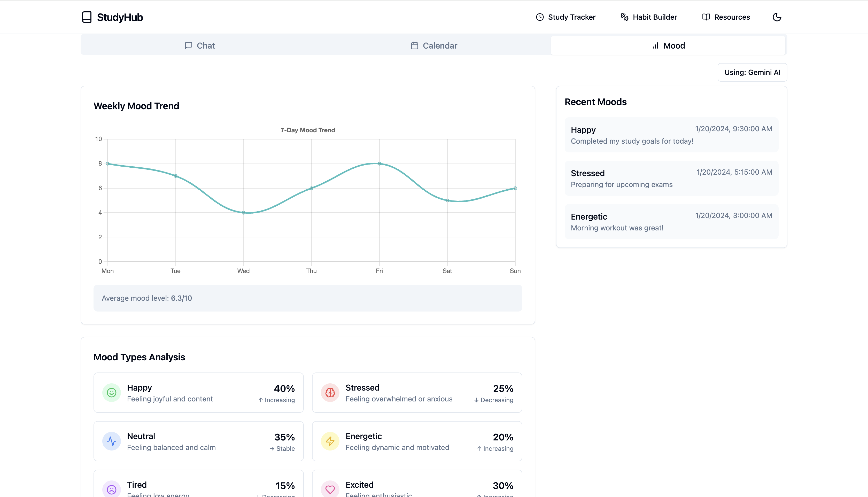Toggle dark mode with the moon icon
868x497 pixels.
(x=777, y=17)
